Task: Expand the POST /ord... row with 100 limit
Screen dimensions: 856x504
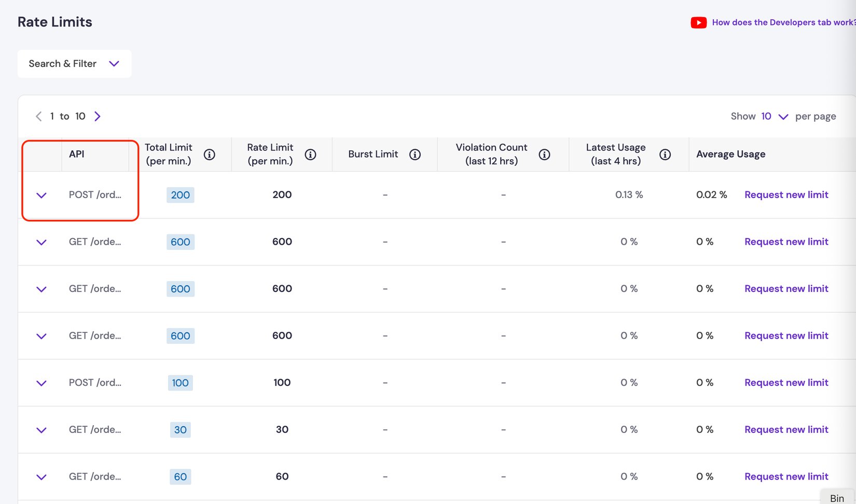Action: tap(42, 383)
